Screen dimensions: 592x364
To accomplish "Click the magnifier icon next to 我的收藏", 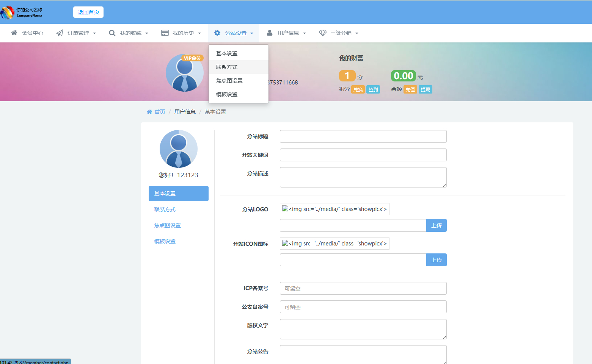I will 112,33.
